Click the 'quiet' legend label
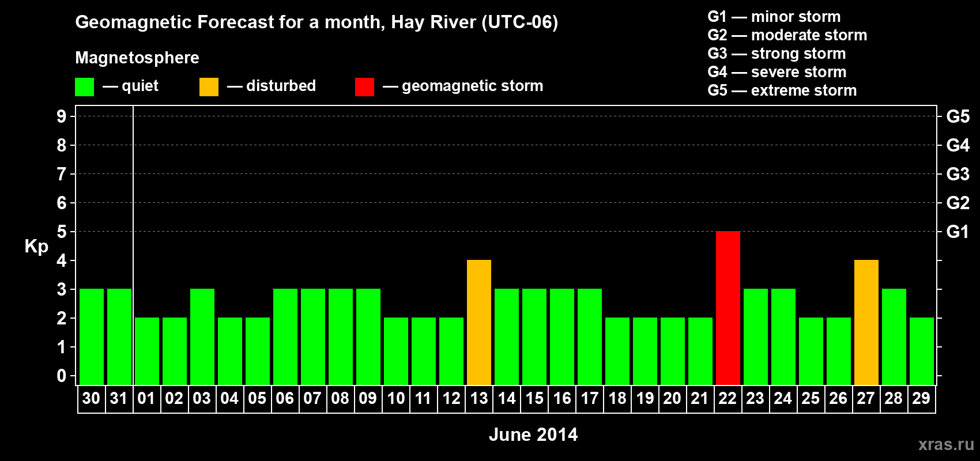 (x=140, y=86)
